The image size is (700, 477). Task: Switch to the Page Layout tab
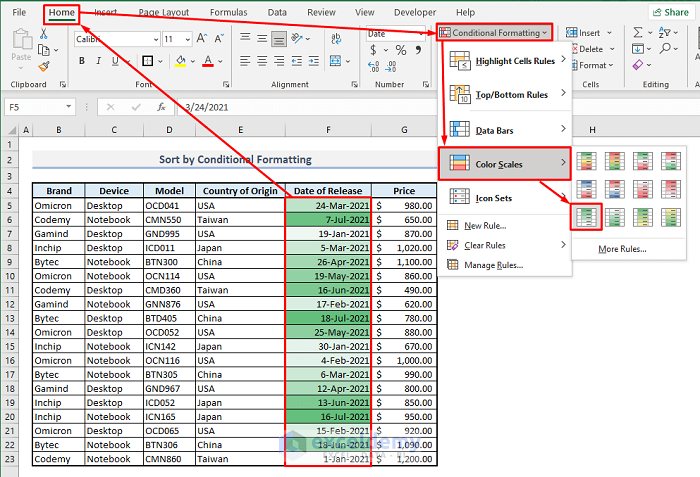point(163,12)
